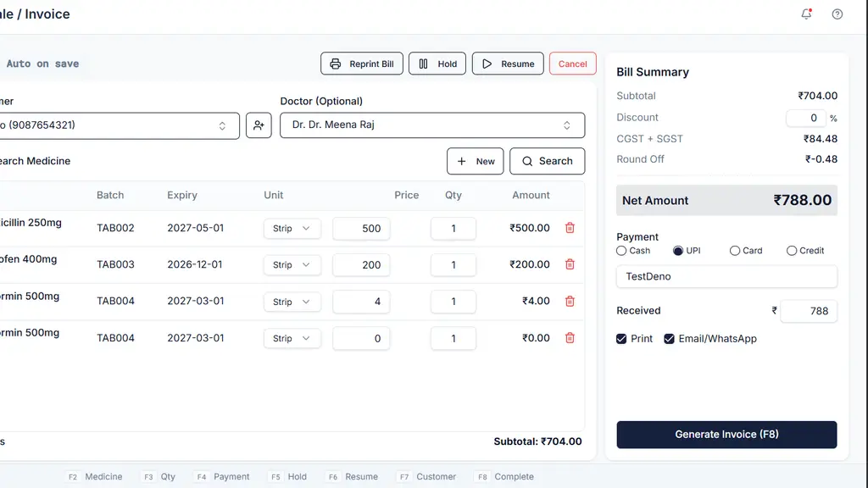Open the Strip unit dropdown for TAB003
This screenshot has height=488, width=868.
point(292,265)
